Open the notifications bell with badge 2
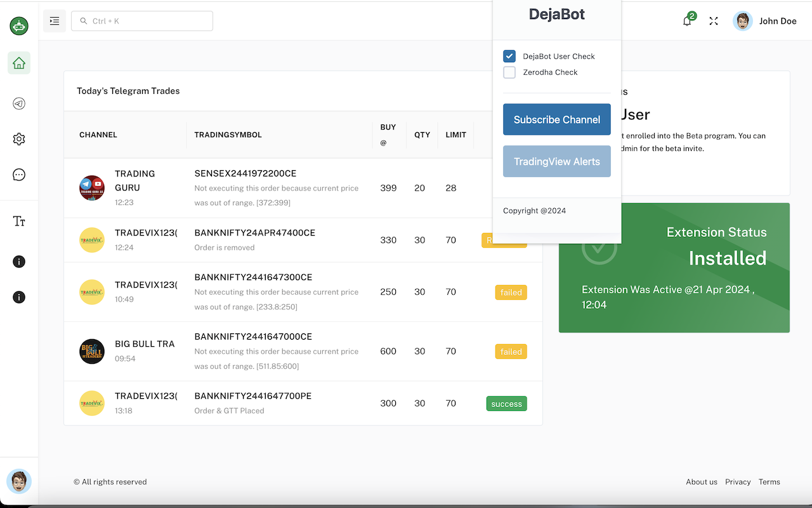812x508 pixels. [x=687, y=20]
